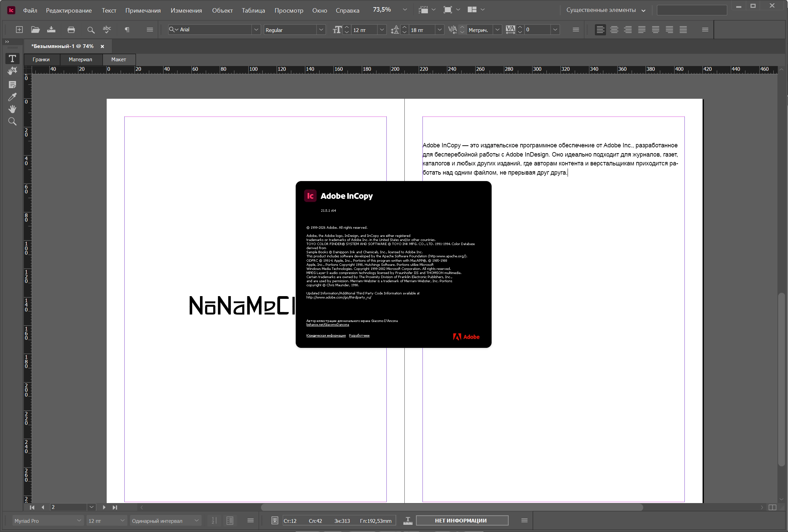Screen dimensions: 788x532
Task: Select the Eyedropper tool
Action: point(12,97)
